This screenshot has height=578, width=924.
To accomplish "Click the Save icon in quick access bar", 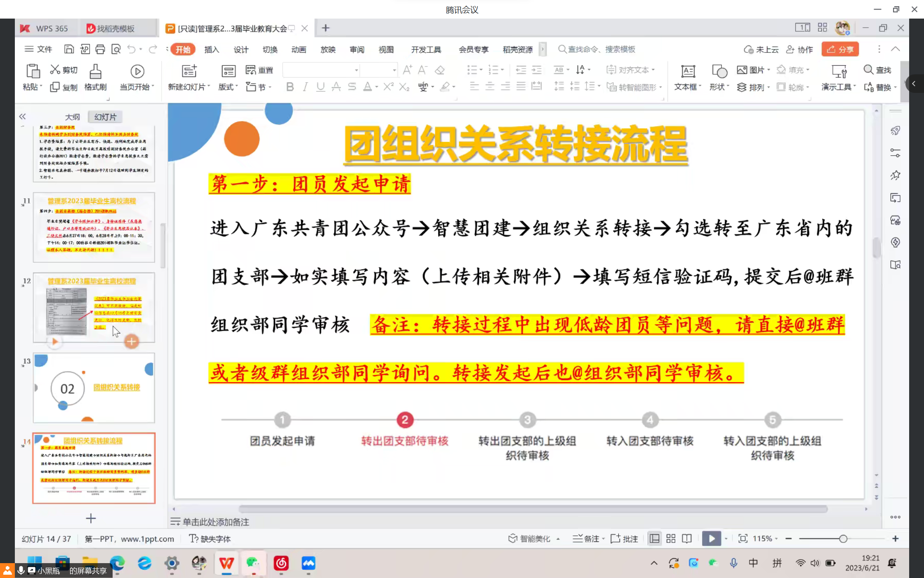I will coord(69,50).
